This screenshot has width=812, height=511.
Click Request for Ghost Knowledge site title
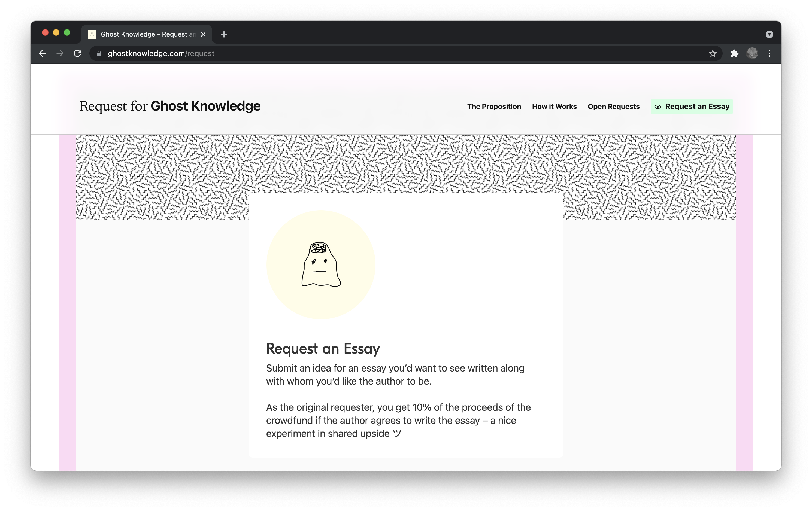click(169, 106)
